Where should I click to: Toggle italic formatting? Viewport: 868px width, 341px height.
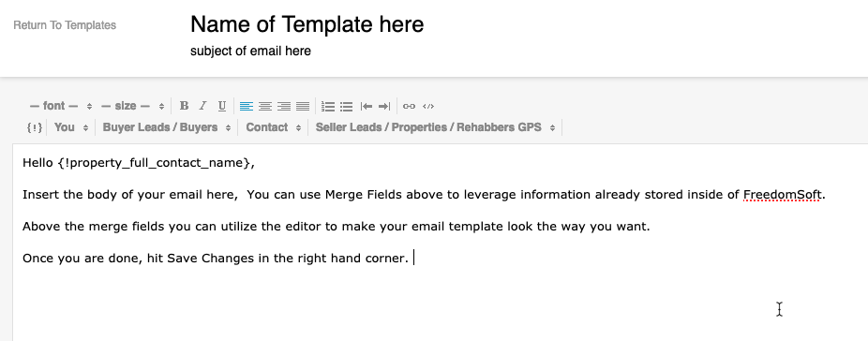tap(203, 106)
